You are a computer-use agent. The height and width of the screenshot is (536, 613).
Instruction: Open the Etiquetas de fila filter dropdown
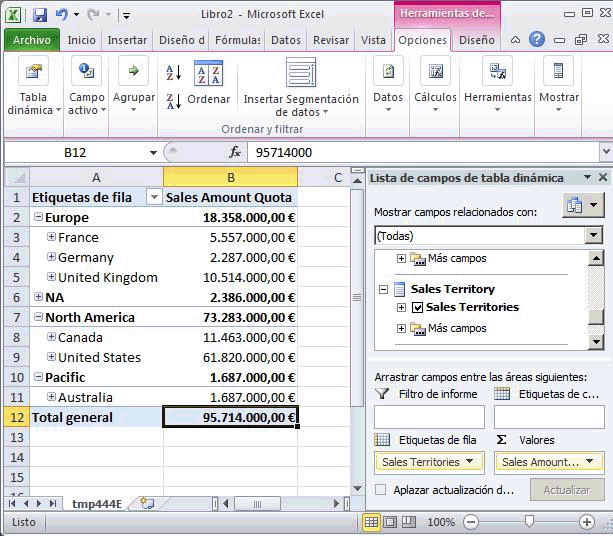pyautogui.click(x=154, y=197)
